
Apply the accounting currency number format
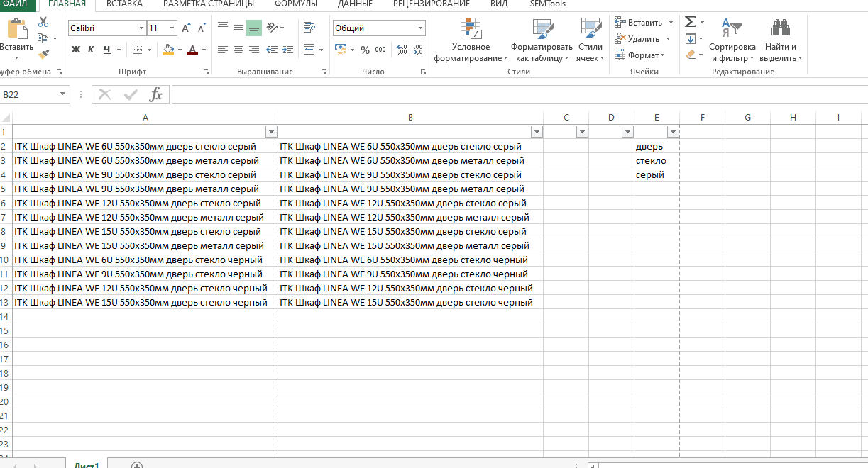click(341, 50)
